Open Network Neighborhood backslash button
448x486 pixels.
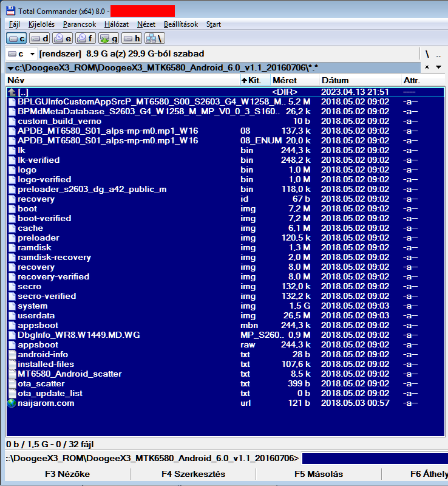[155, 38]
